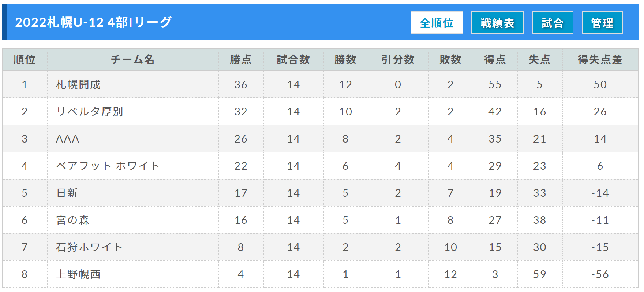Click the チーム名 column header

coord(133,59)
